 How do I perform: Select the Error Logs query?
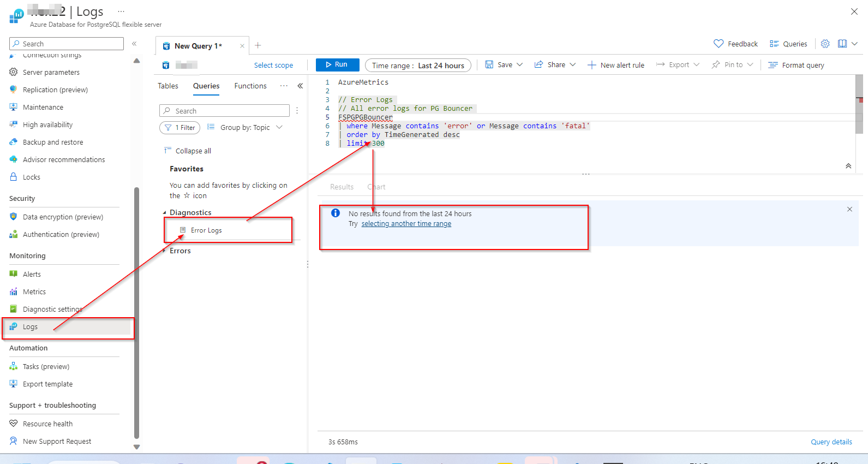point(206,230)
